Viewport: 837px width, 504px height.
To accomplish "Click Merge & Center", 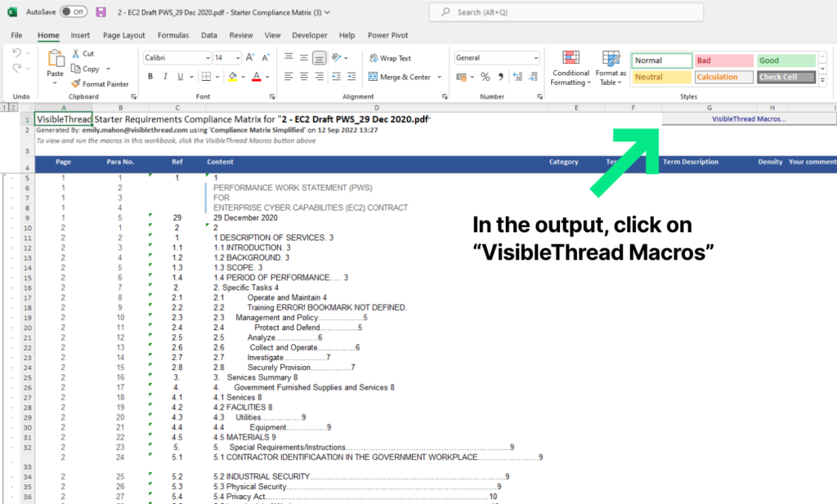I will pos(400,77).
